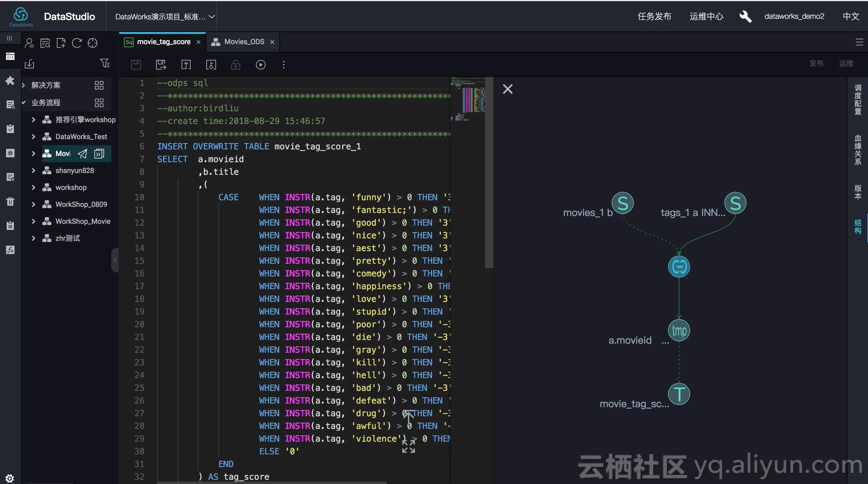Open 运维中心 in the top menu
Image resolution: width=868 pixels, height=484 pixels.
click(706, 16)
